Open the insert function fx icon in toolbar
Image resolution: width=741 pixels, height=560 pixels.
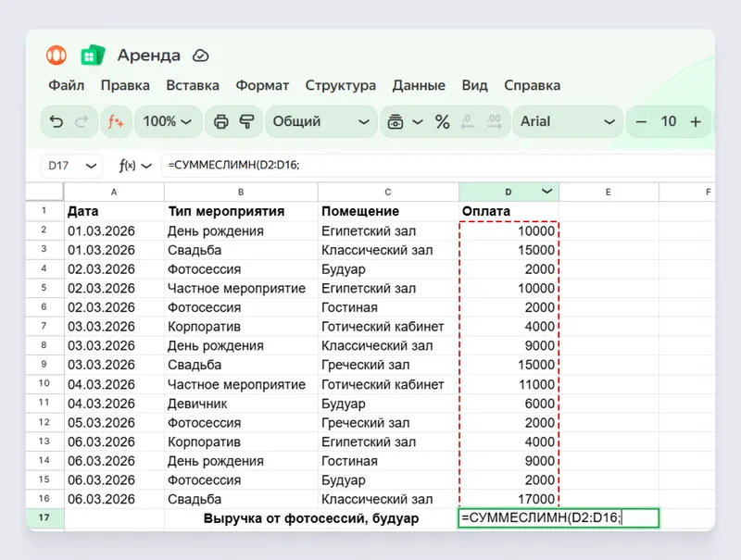point(116,122)
